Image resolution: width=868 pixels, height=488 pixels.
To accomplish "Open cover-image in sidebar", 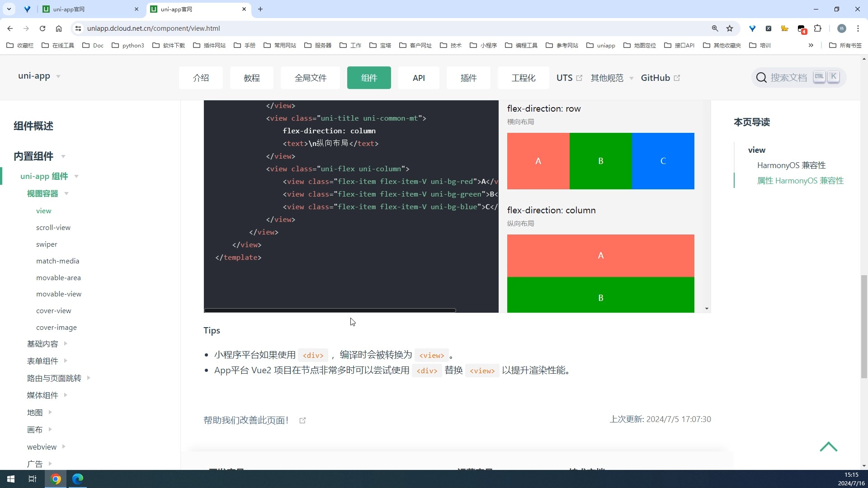I will coord(57,328).
